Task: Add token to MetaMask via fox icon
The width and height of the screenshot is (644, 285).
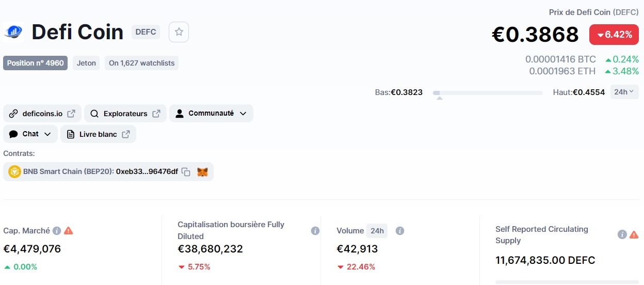Action: (203, 172)
